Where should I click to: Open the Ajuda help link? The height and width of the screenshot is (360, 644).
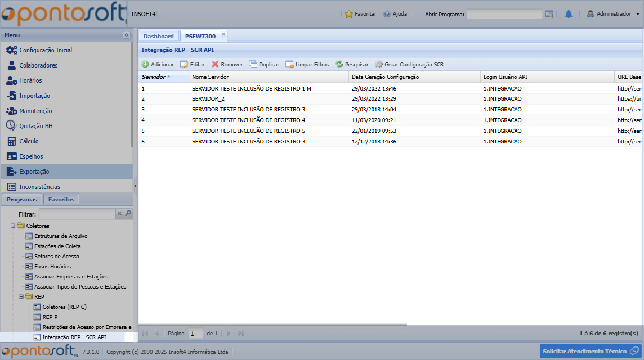(395, 14)
